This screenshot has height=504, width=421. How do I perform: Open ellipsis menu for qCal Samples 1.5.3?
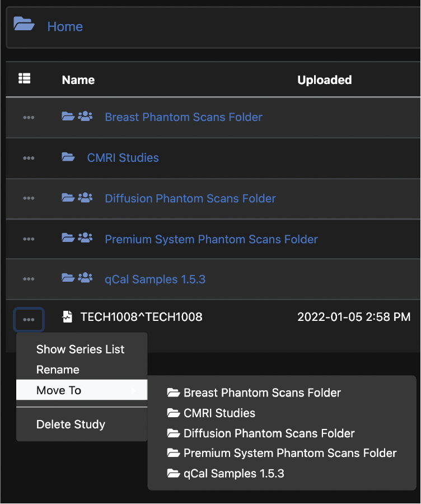coord(29,279)
